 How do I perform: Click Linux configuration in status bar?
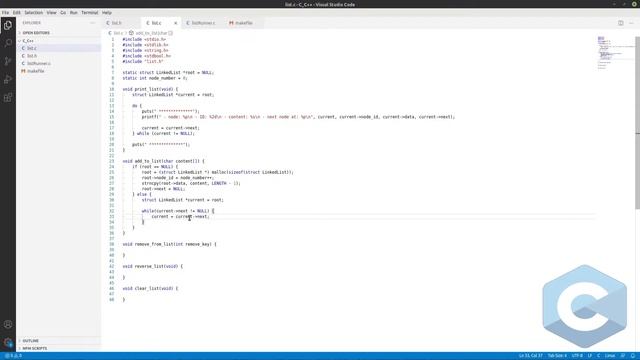pos(610,356)
